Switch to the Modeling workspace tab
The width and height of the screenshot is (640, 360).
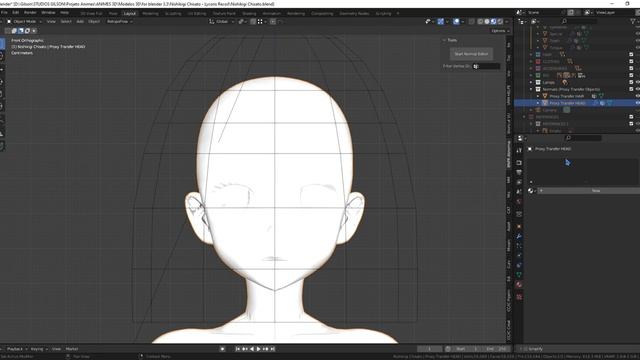pyautogui.click(x=150, y=13)
